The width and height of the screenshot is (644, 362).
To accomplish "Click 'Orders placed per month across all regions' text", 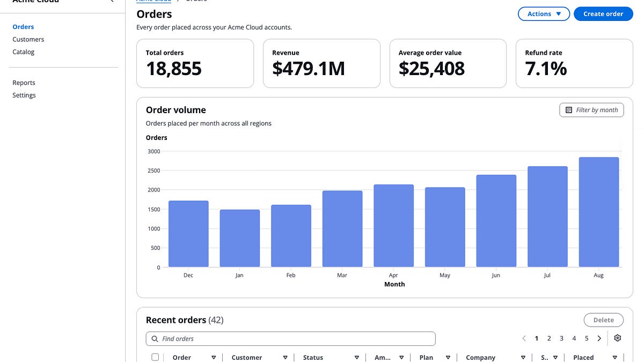I will click(209, 123).
